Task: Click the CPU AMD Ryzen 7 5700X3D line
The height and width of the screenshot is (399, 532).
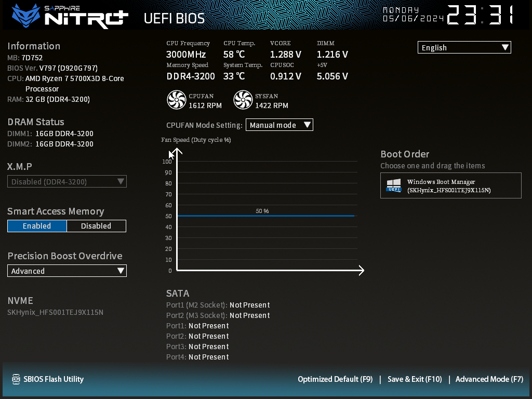Action: 65,84
